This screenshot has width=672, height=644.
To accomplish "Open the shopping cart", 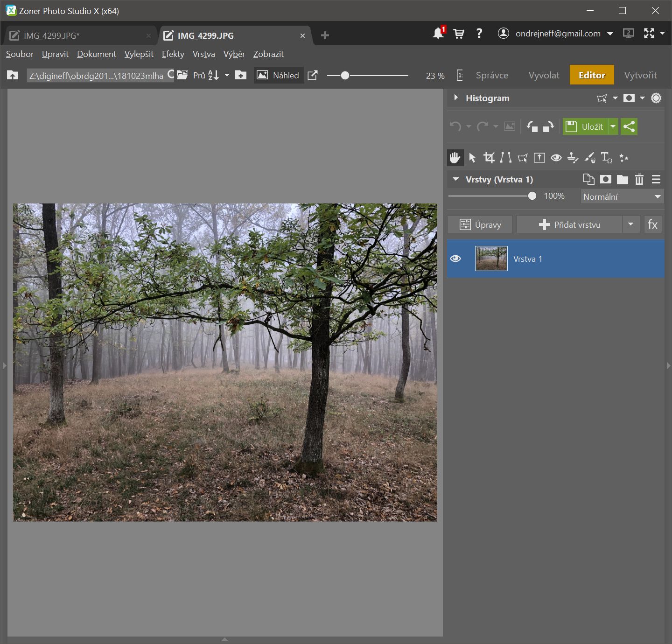I will (x=459, y=34).
